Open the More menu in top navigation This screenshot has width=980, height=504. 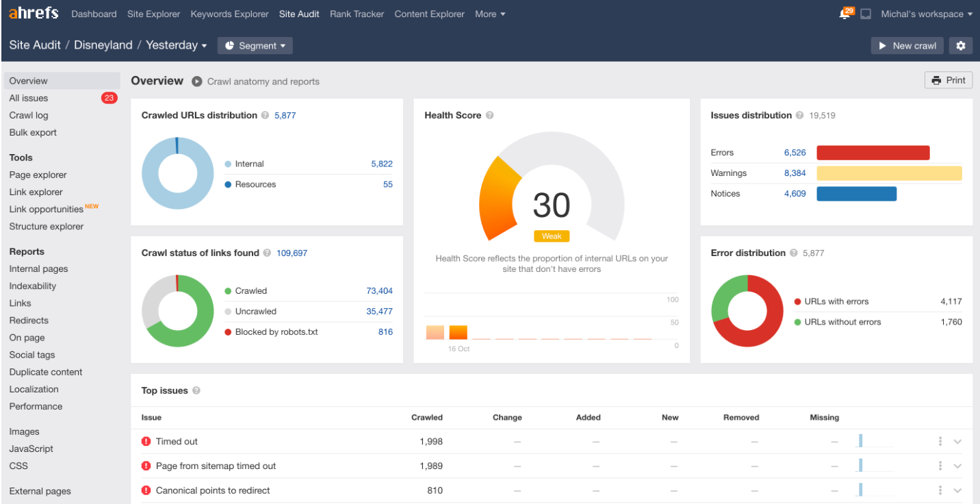490,14
